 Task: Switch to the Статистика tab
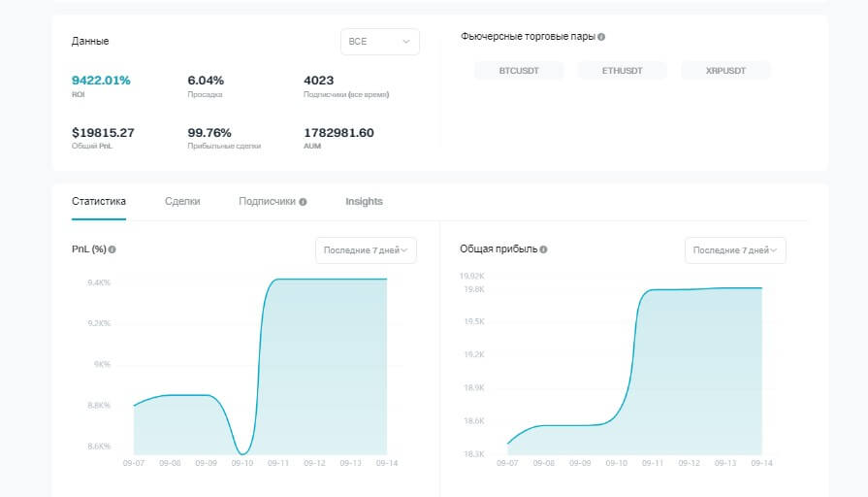tap(99, 202)
